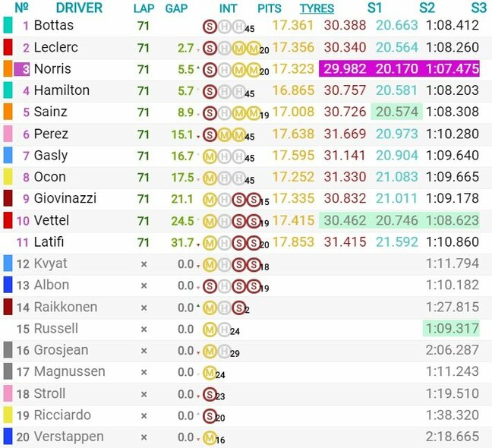The width and height of the screenshot is (492, 448).
Task: Select the S1 sector column header
Action: (374, 8)
